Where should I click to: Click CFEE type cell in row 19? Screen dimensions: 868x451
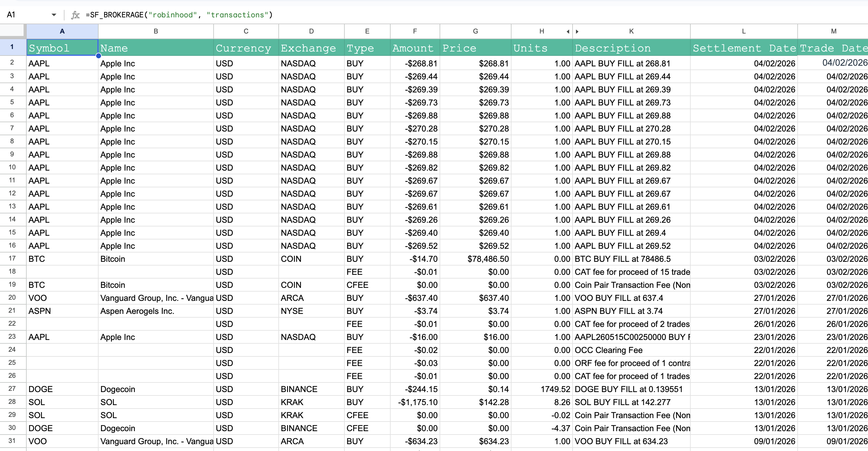point(367,285)
